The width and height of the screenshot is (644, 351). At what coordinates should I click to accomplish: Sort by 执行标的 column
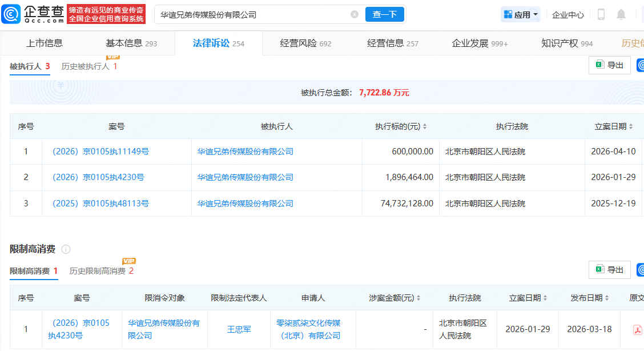(x=424, y=127)
